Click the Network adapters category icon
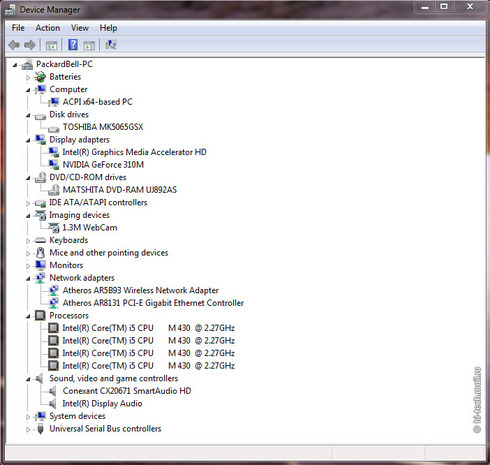The height and width of the screenshot is (465, 490). 41,278
